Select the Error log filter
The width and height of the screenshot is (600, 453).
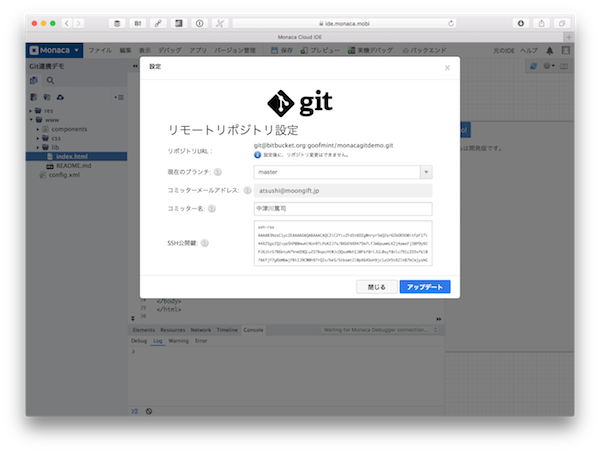click(x=201, y=341)
